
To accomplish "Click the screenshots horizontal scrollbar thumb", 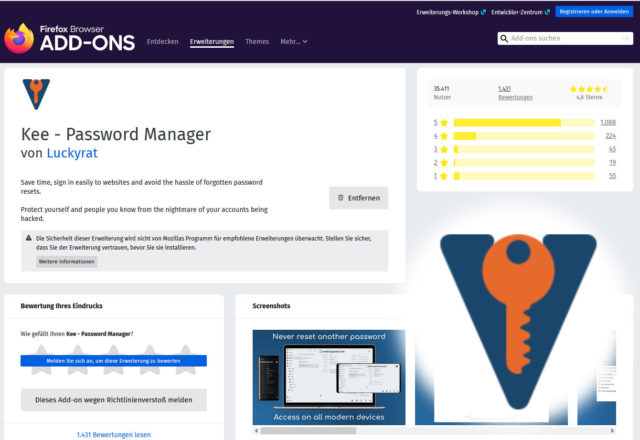I will pyautogui.click(x=309, y=431).
